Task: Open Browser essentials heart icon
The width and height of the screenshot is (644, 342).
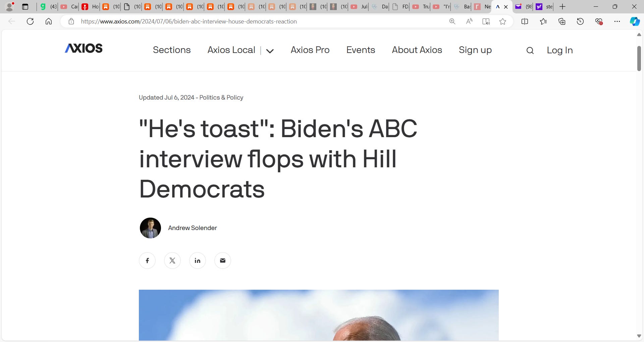Action: click(599, 21)
